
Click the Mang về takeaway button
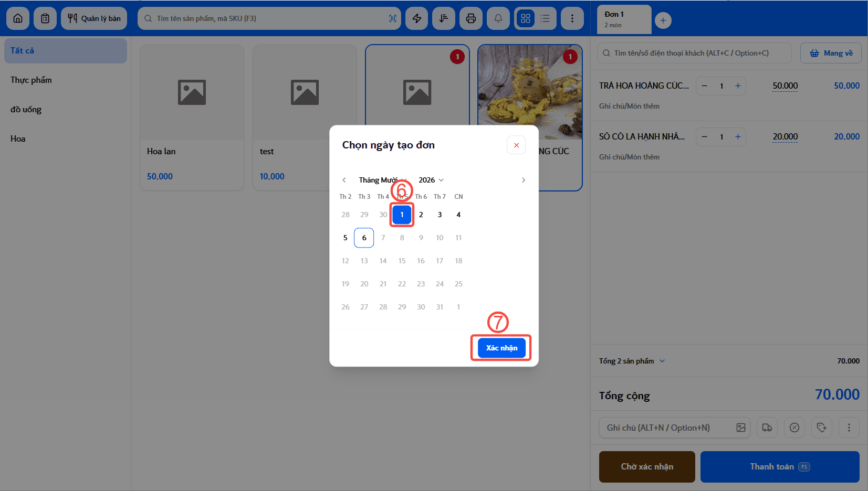pyautogui.click(x=831, y=53)
